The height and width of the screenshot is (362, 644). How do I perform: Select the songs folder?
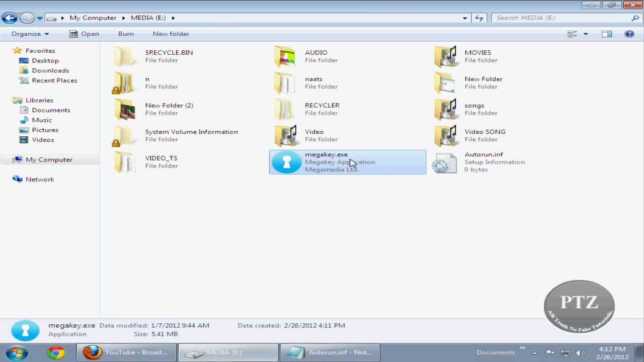[x=474, y=105]
